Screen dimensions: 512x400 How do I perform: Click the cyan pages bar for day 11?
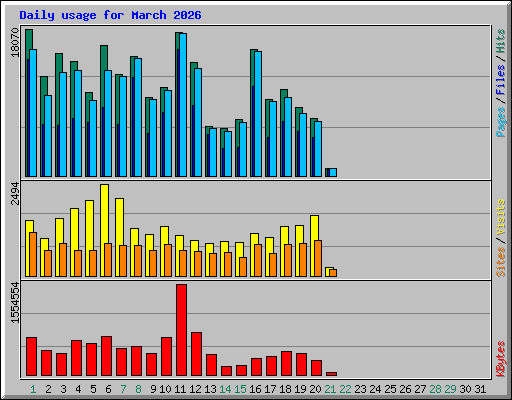coord(183,105)
